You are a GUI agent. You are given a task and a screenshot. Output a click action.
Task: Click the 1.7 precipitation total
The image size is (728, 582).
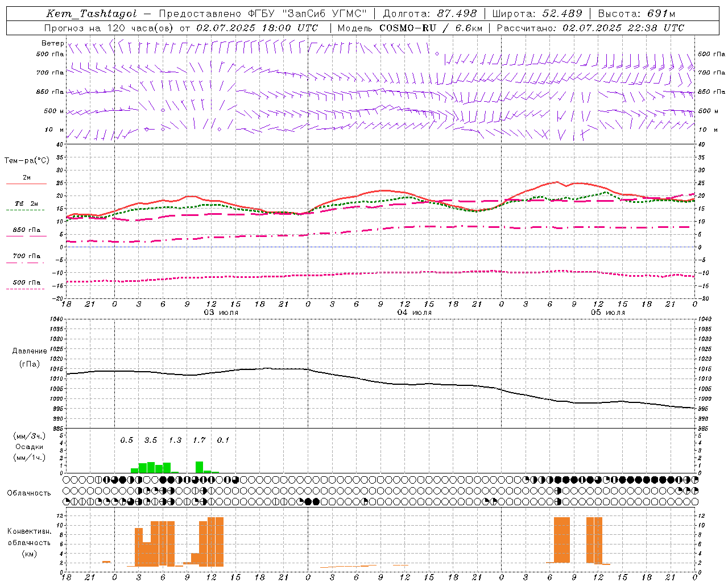[x=199, y=440]
